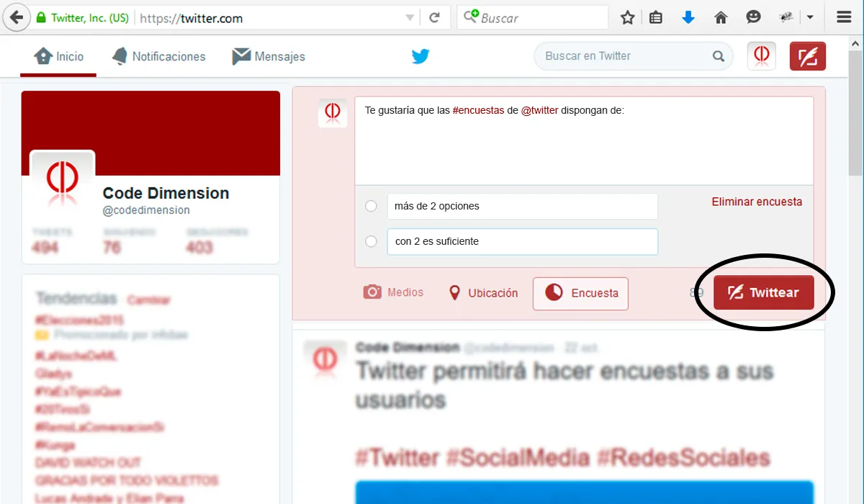The height and width of the screenshot is (504, 864).
Task: Select radio button for "más de 2 opciones"
Action: (371, 206)
